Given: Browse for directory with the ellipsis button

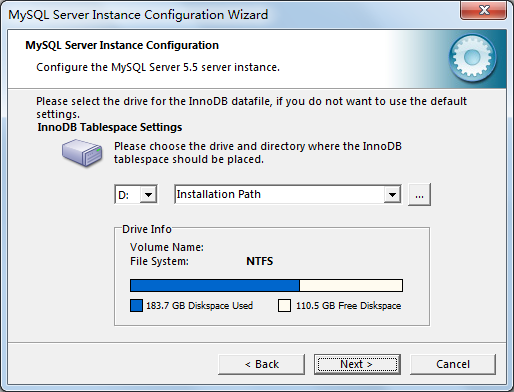Looking at the screenshot, I should tap(419, 194).
